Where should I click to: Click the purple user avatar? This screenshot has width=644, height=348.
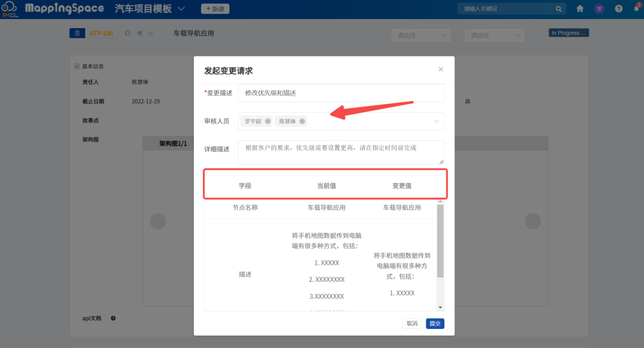coord(599,9)
